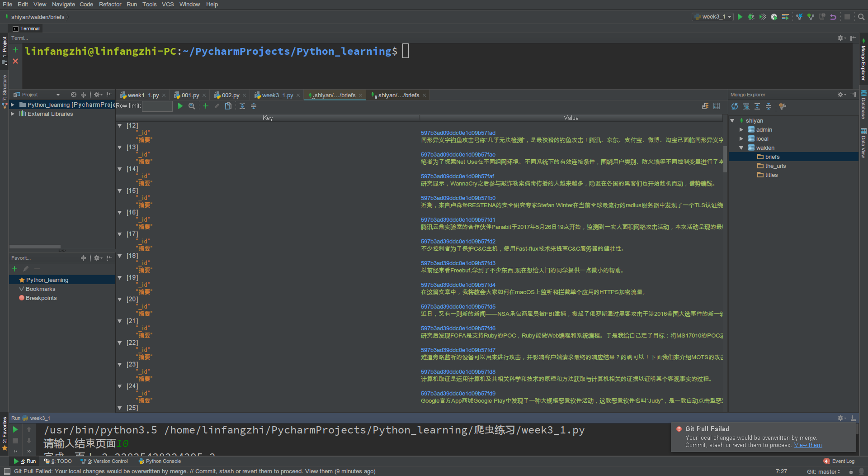The image size is (868, 476).
Task: Open the Navigate menu
Action: (x=63, y=5)
